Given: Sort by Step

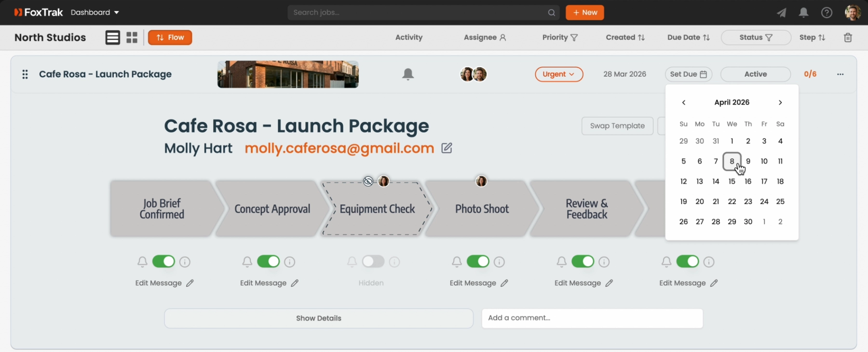Looking at the screenshot, I should coord(812,38).
